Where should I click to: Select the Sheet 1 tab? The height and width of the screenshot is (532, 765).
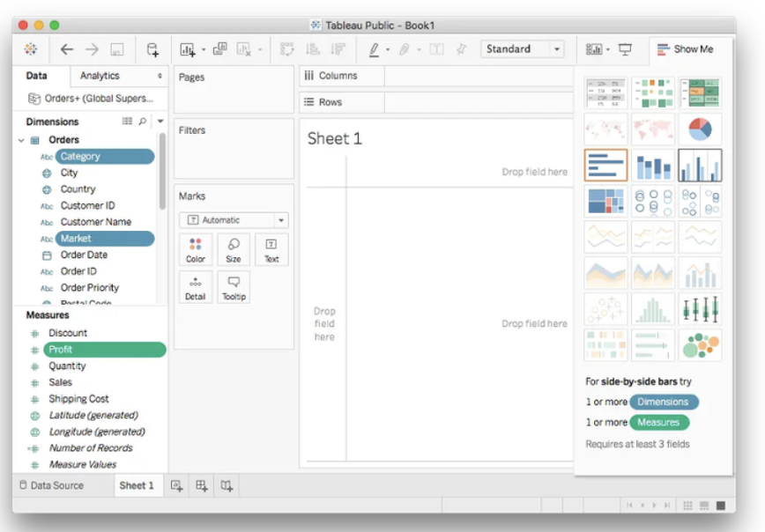[x=137, y=485]
